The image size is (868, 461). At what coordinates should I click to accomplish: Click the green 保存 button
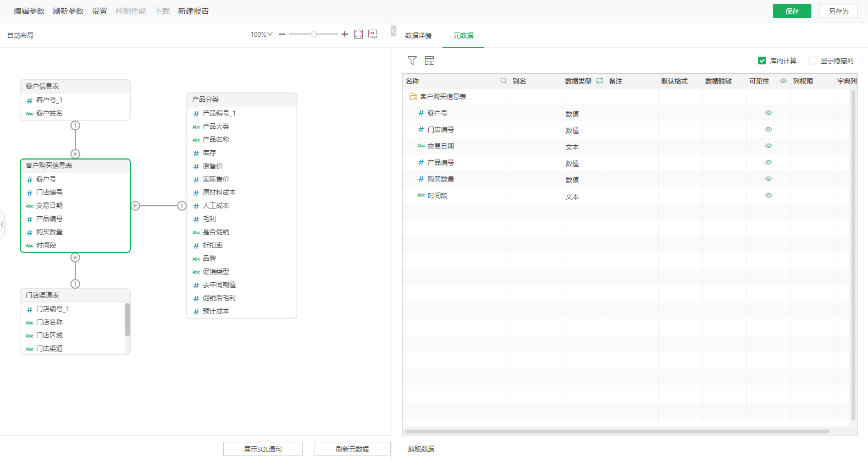792,11
